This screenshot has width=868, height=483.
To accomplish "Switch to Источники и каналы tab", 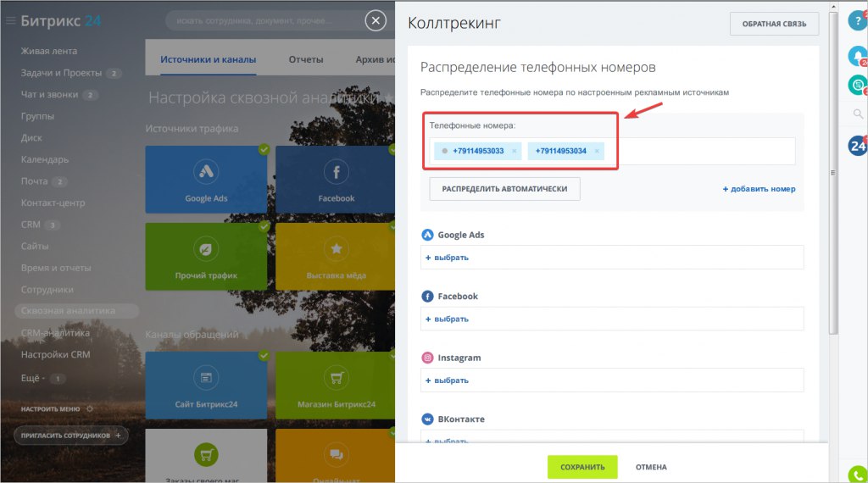I will (209, 59).
